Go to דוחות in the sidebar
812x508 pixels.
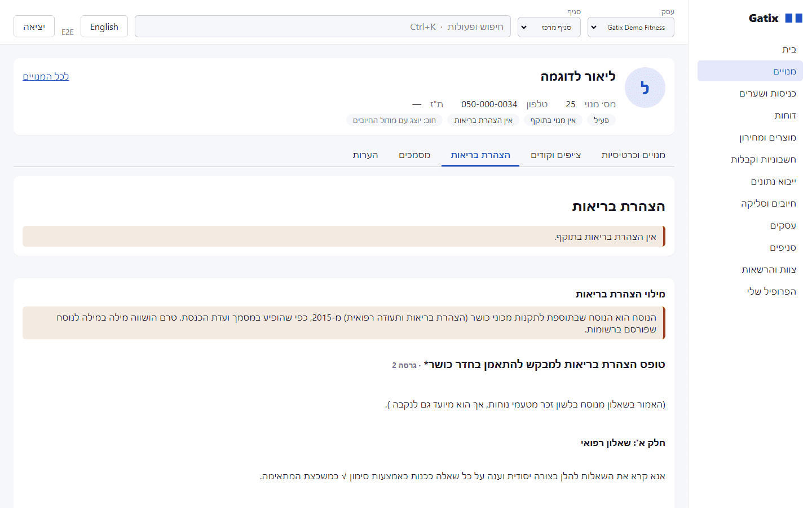750,116
